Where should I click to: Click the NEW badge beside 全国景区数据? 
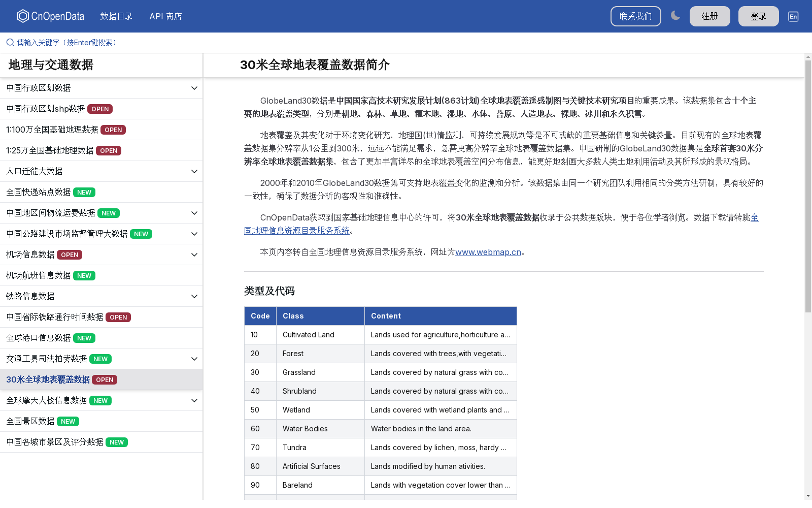[68, 422]
